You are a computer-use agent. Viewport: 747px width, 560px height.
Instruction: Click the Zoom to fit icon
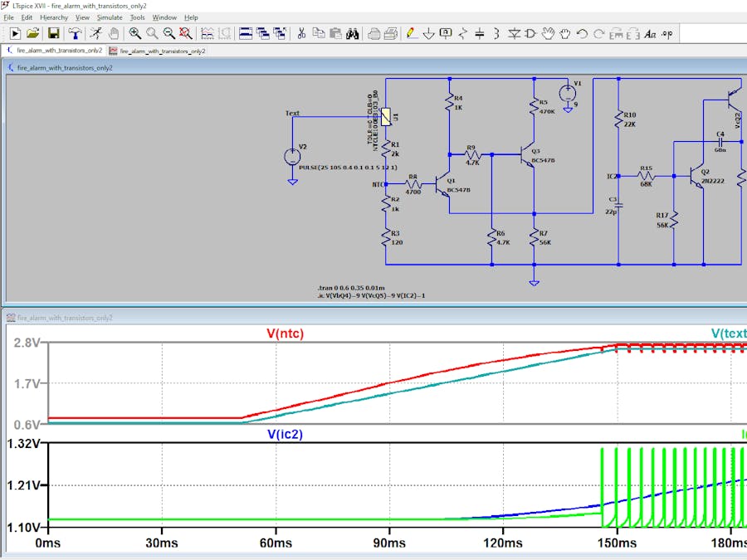tap(185, 33)
